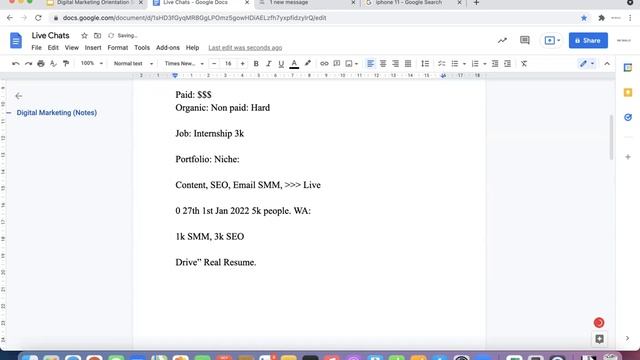This screenshot has width=640, height=360.
Task: Increase the indent
Action: click(507, 64)
